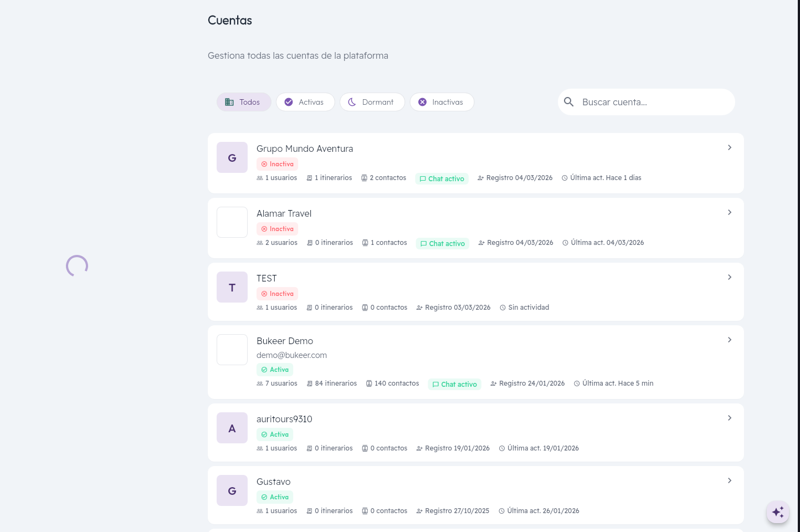This screenshot has width=800, height=532.
Task: Click the clock icon next to 'Sin actividad'
Action: 502,307
